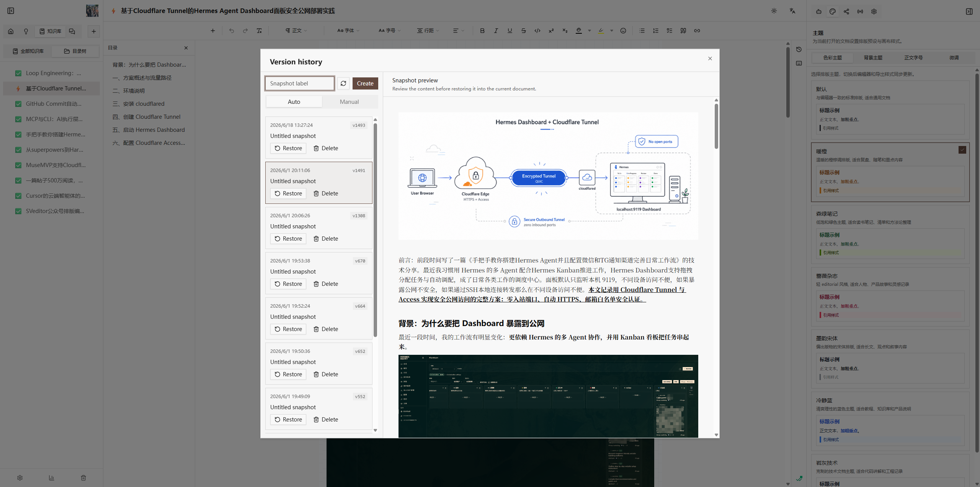980x487 pixels.
Task: Apply italic formatting in the toolbar
Action: (x=496, y=31)
